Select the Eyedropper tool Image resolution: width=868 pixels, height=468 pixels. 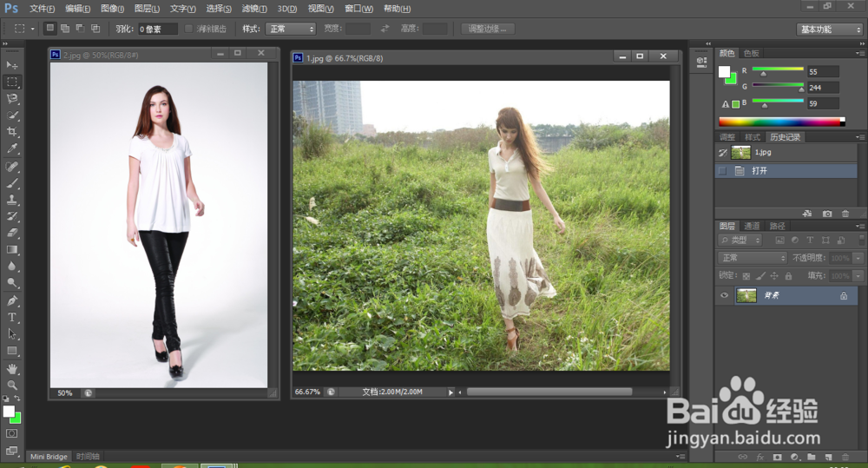pyautogui.click(x=11, y=148)
